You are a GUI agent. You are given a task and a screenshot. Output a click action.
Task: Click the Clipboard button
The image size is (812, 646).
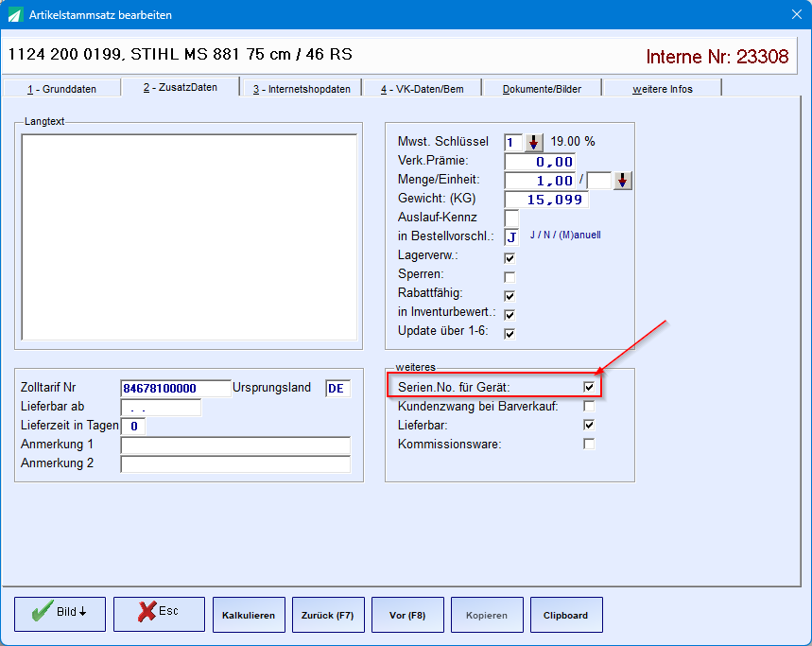(x=566, y=615)
